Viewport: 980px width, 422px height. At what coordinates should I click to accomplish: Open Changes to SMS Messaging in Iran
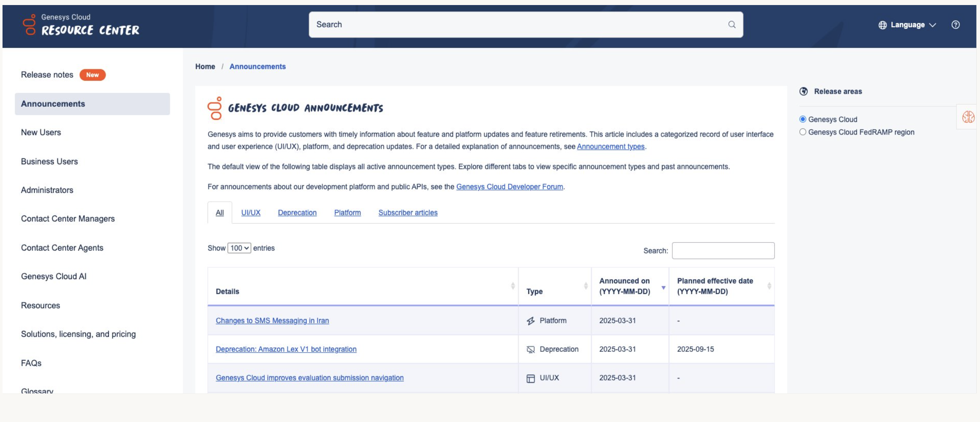click(272, 321)
